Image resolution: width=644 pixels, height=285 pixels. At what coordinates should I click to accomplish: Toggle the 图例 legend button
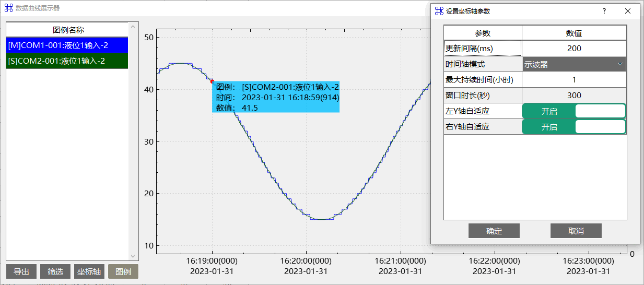pos(123,271)
